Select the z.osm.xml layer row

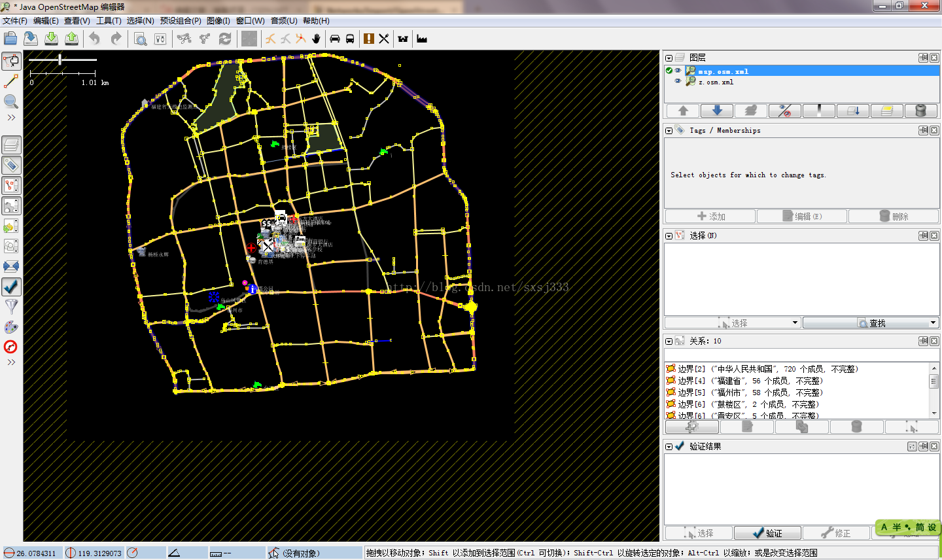point(716,82)
